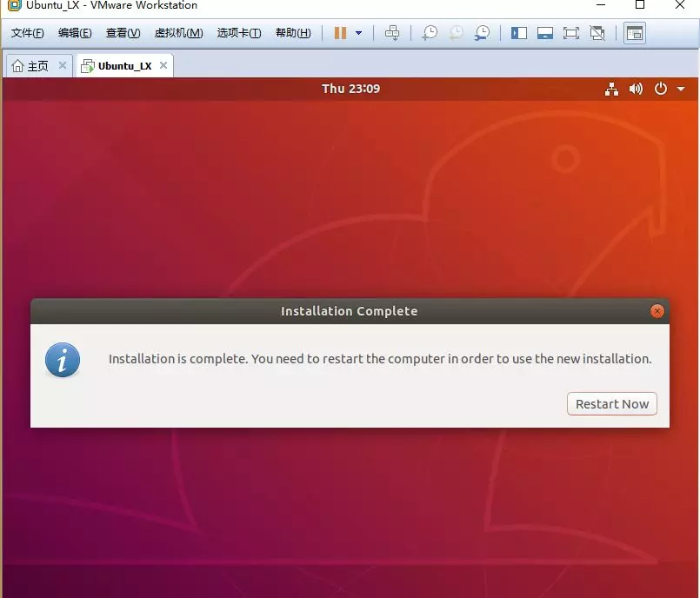This screenshot has width=700, height=598.
Task: Open the Ubuntu volume control
Action: pos(636,89)
